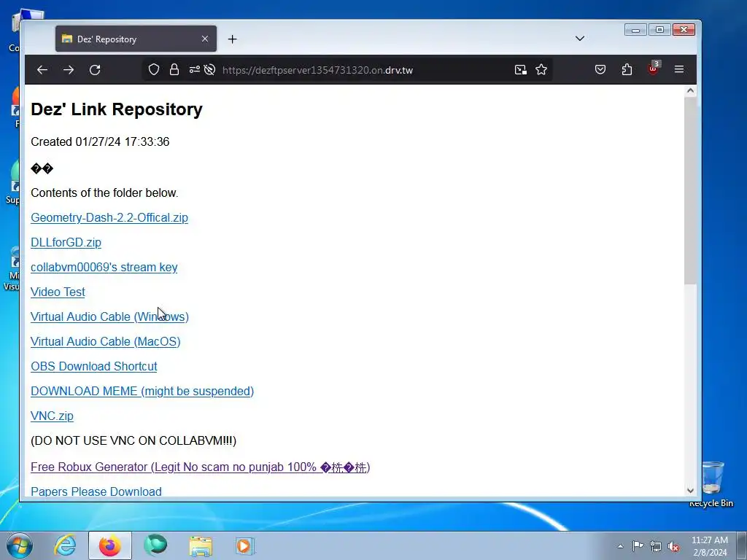The width and height of the screenshot is (747, 560).
Task: Open Windows Explorer from the taskbar
Action: 201,545
